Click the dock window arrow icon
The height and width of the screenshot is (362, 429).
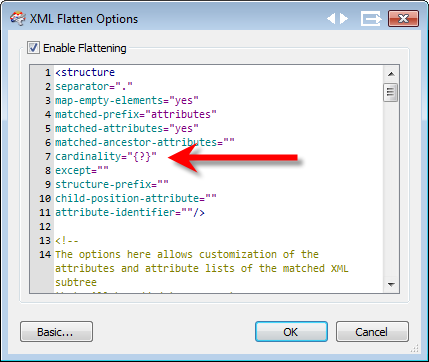click(x=371, y=19)
